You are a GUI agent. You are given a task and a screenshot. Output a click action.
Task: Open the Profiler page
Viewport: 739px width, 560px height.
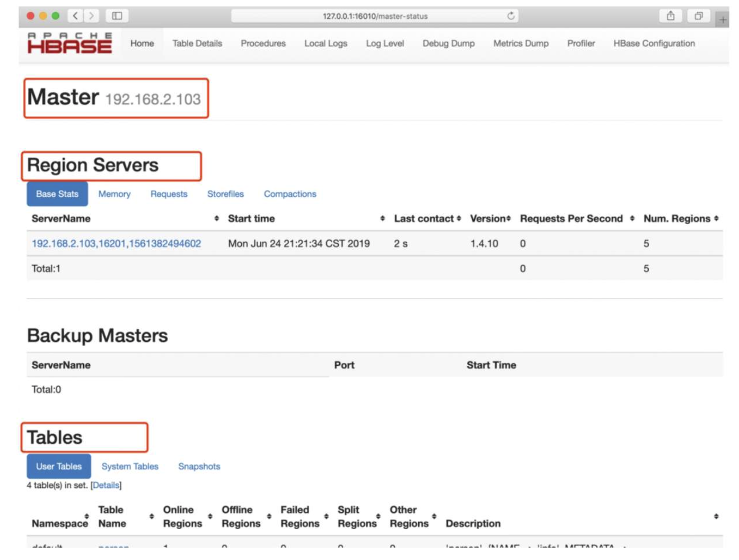[x=581, y=43]
